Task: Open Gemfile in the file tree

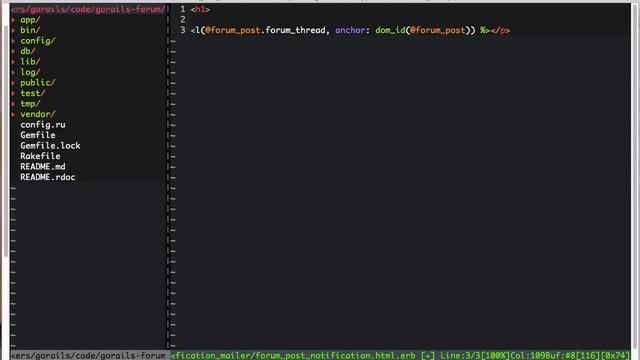Action: (x=38, y=135)
